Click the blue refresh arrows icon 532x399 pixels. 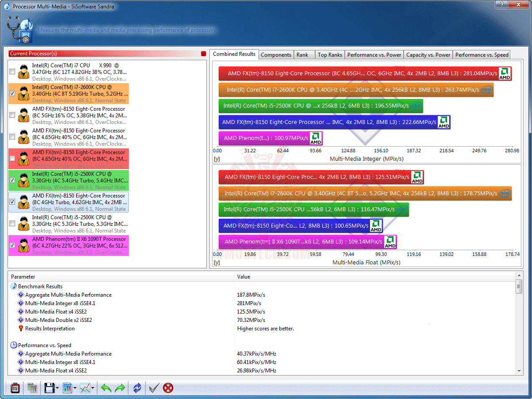[x=137, y=388]
